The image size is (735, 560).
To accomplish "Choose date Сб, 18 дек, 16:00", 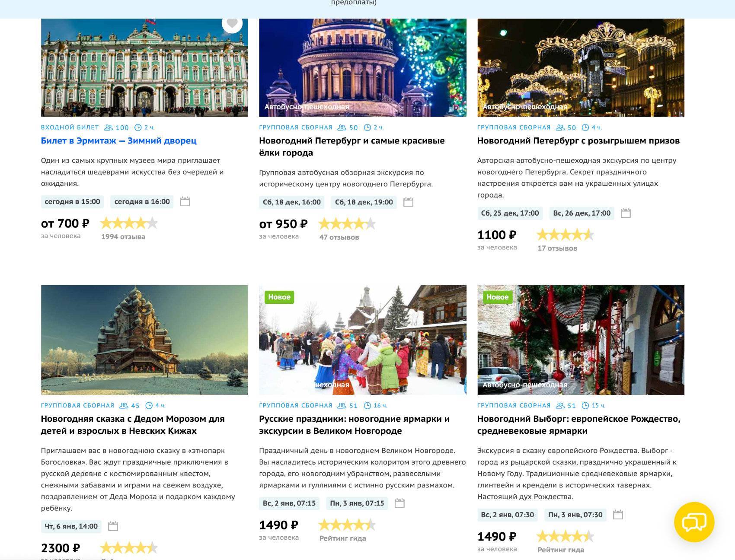I will (x=292, y=202).
